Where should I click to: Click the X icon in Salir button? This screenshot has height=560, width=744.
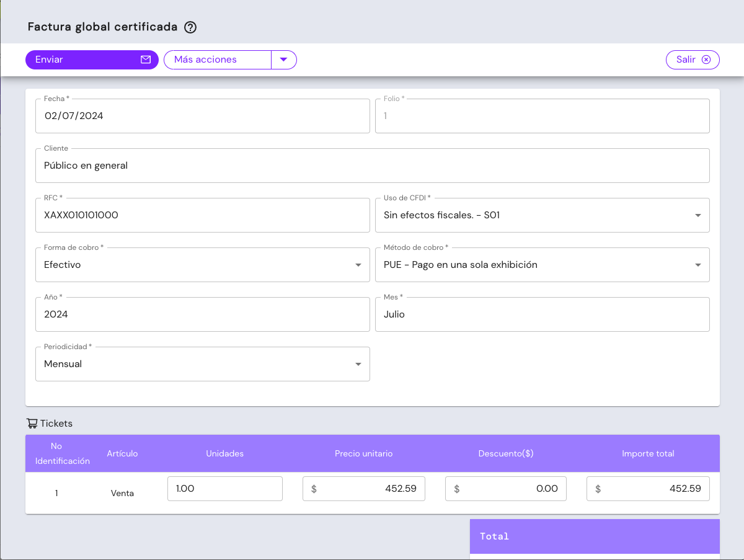click(706, 60)
